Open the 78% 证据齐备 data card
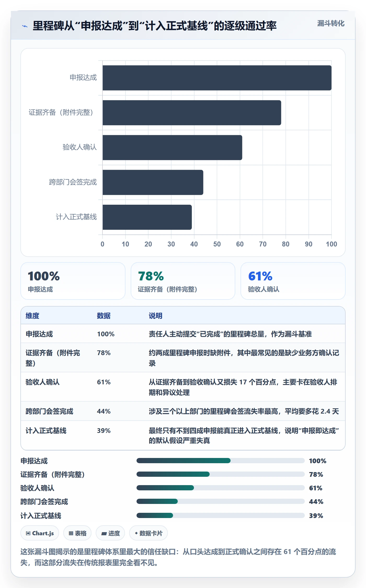The width and height of the screenshot is (366, 588). click(x=183, y=281)
